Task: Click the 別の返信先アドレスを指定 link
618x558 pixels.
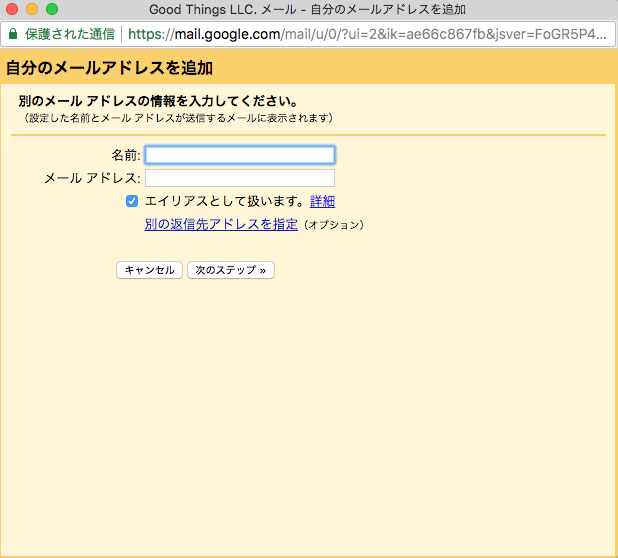Action: [221, 224]
